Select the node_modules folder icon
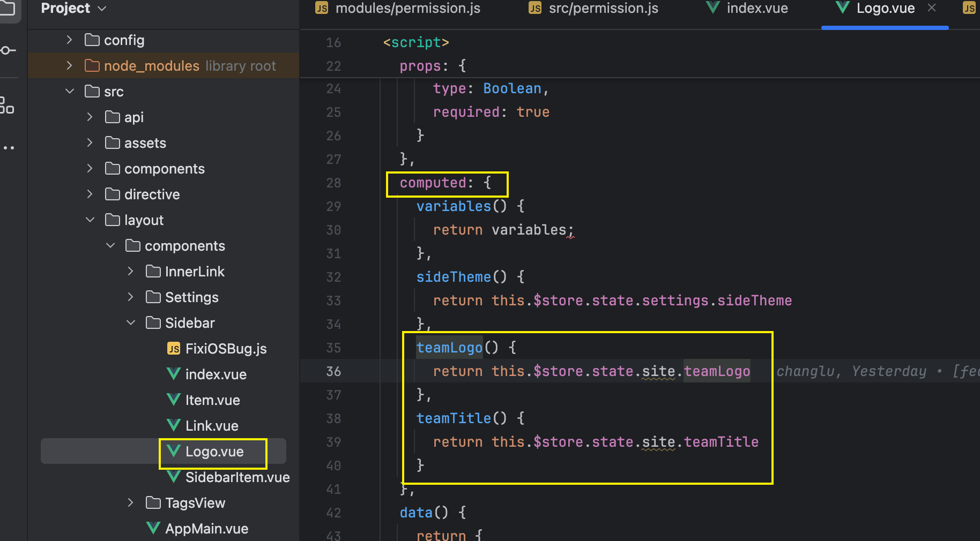Viewport: 980px width, 541px height. click(92, 66)
